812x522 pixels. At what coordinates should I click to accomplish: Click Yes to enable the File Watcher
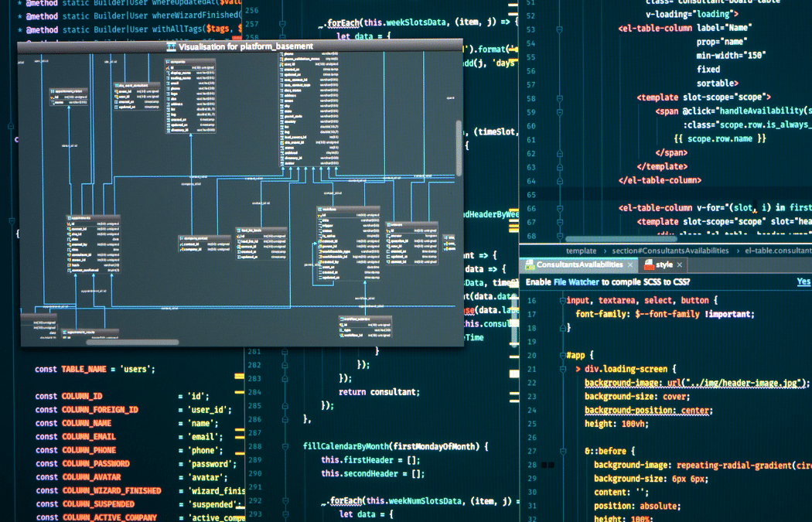coord(803,280)
